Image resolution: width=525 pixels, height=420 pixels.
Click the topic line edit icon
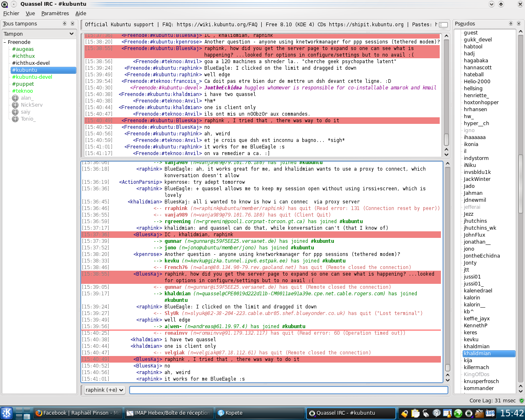click(x=443, y=25)
